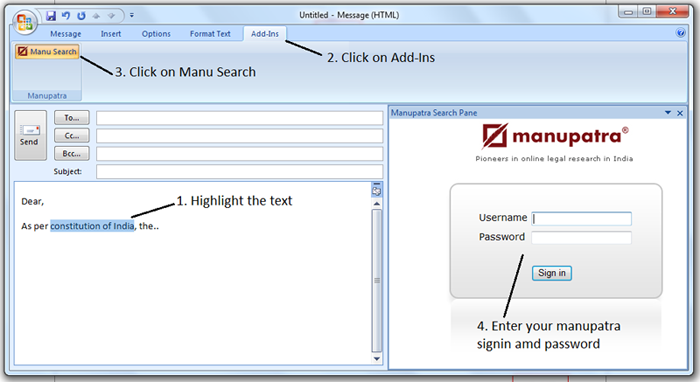700x382 pixels.
Task: Click the Bcc... recipients button
Action: pyautogui.click(x=71, y=154)
